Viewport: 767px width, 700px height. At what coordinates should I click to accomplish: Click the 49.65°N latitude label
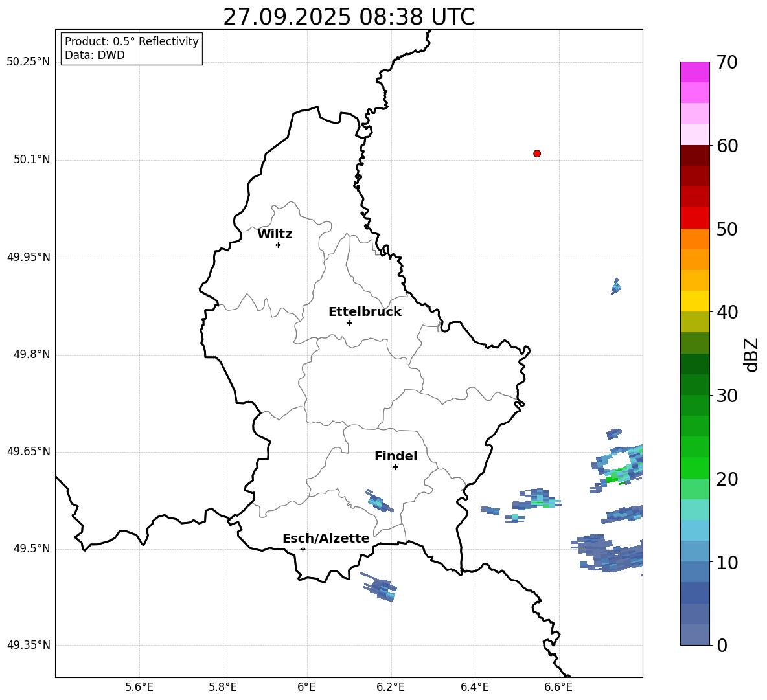pos(29,451)
